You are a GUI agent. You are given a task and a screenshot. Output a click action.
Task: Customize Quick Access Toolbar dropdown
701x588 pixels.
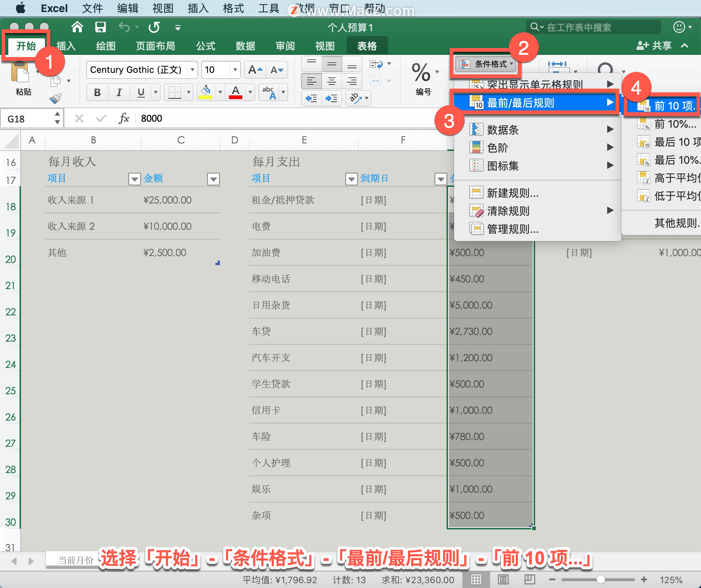(178, 27)
